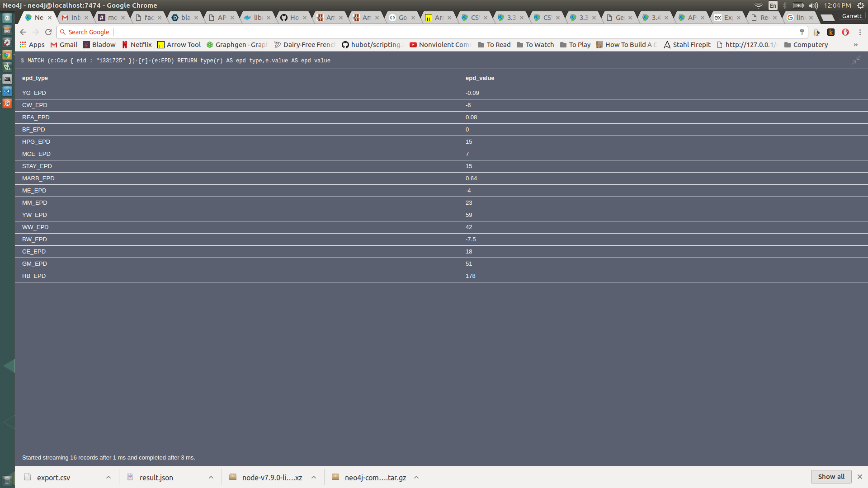Go back to the previous page
868x488 pixels.
[x=23, y=32]
